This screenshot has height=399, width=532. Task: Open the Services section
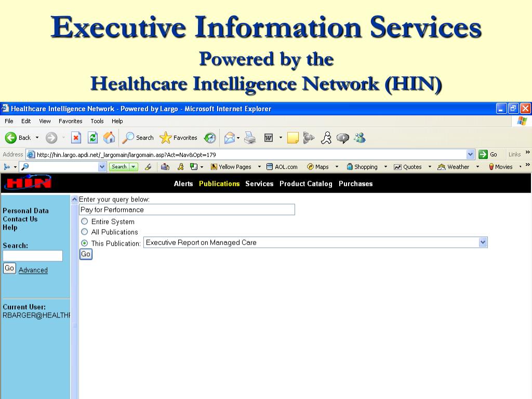click(x=259, y=183)
